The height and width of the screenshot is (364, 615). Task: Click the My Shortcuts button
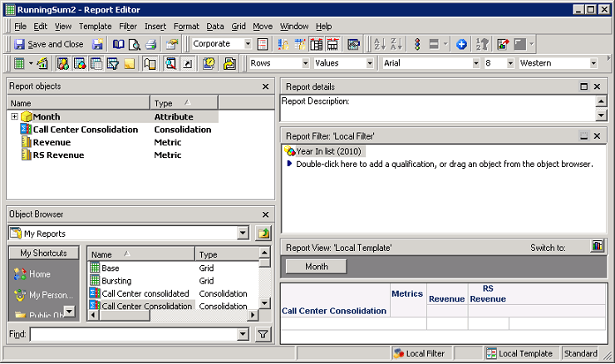43,253
